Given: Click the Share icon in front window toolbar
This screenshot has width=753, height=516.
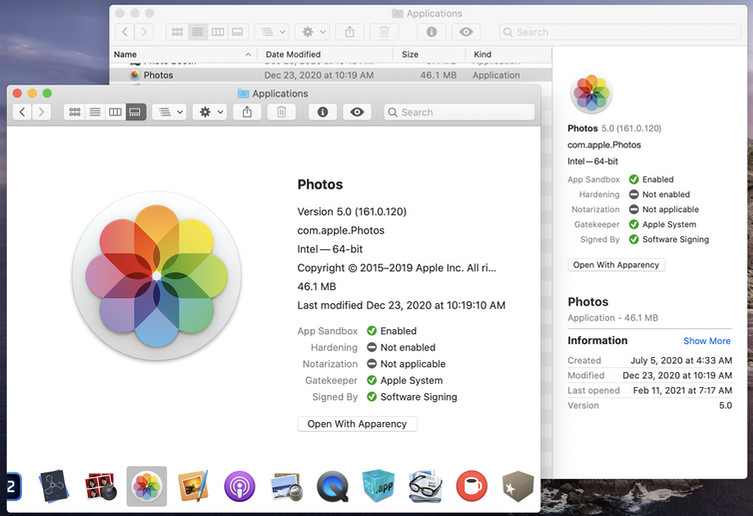Looking at the screenshot, I should coord(247,112).
